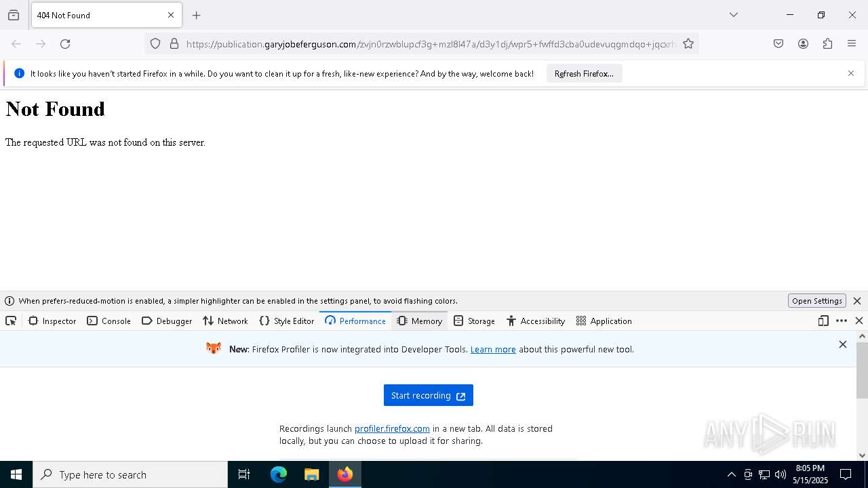868x488 pixels.
Task: Dismiss the welcome back notification bar
Action: 851,73
